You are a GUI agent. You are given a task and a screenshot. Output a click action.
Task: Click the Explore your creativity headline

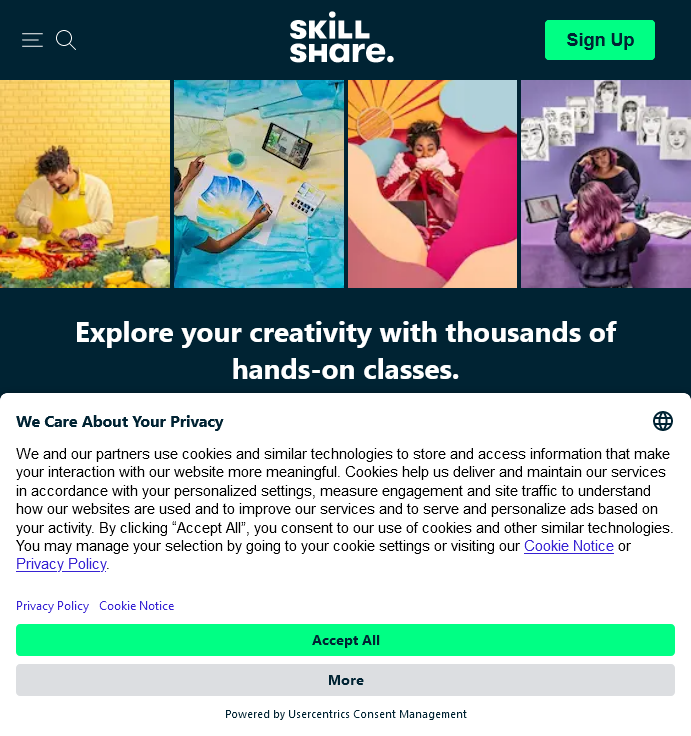point(346,351)
